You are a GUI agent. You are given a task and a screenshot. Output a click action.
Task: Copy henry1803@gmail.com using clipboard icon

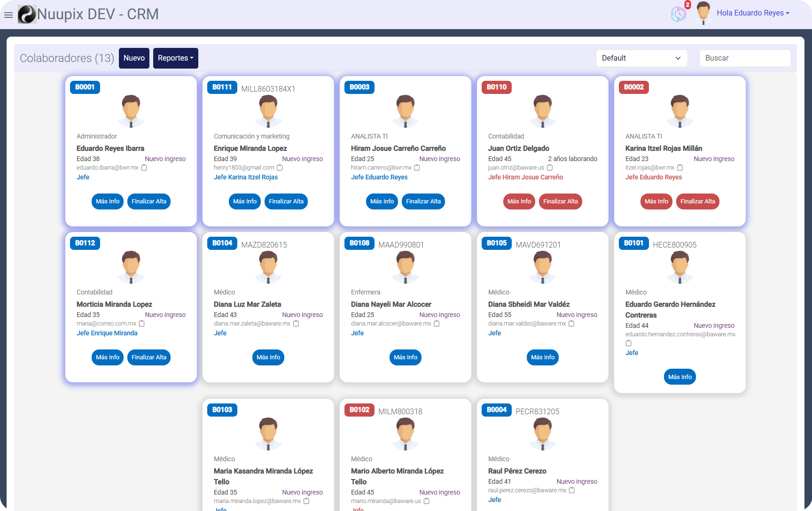pos(280,168)
